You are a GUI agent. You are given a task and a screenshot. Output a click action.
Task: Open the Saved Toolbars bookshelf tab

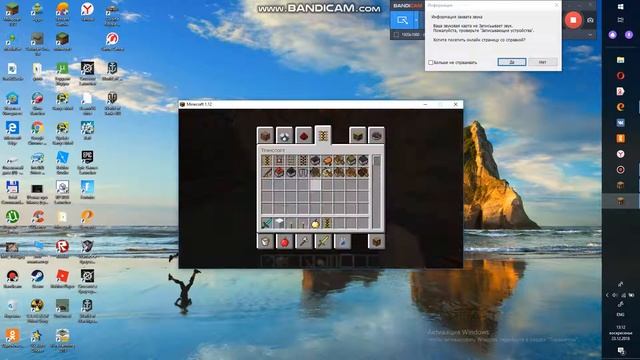[357, 136]
